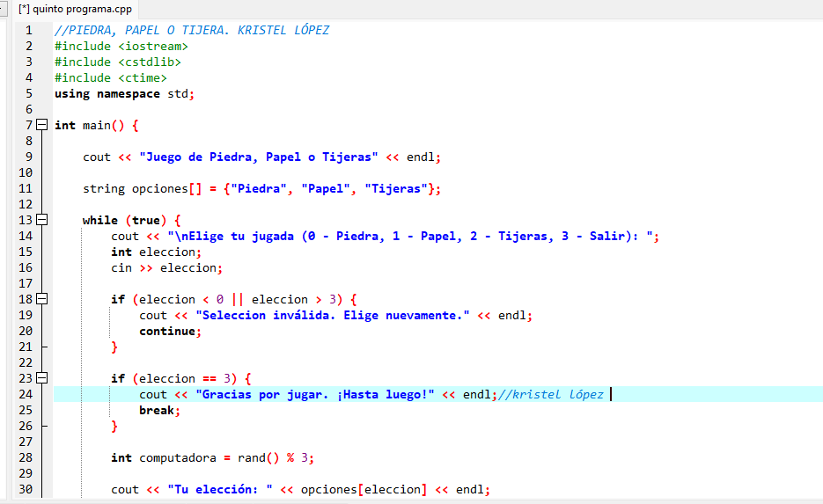Click the "Gracias por jugar" string

point(315,394)
